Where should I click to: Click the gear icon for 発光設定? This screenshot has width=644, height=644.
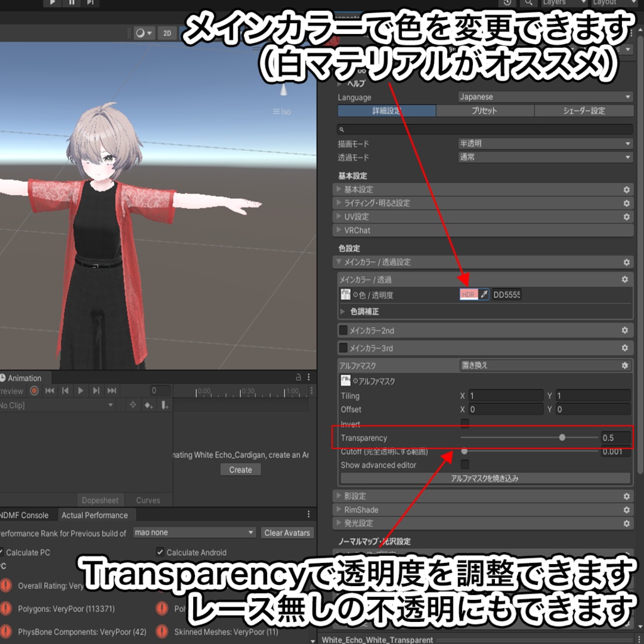(626, 523)
